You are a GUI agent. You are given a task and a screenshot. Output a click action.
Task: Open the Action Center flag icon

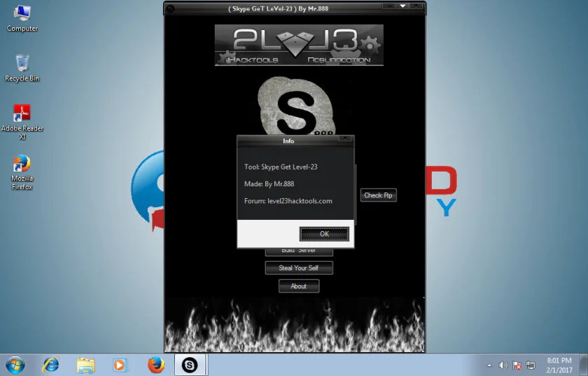pyautogui.click(x=517, y=365)
